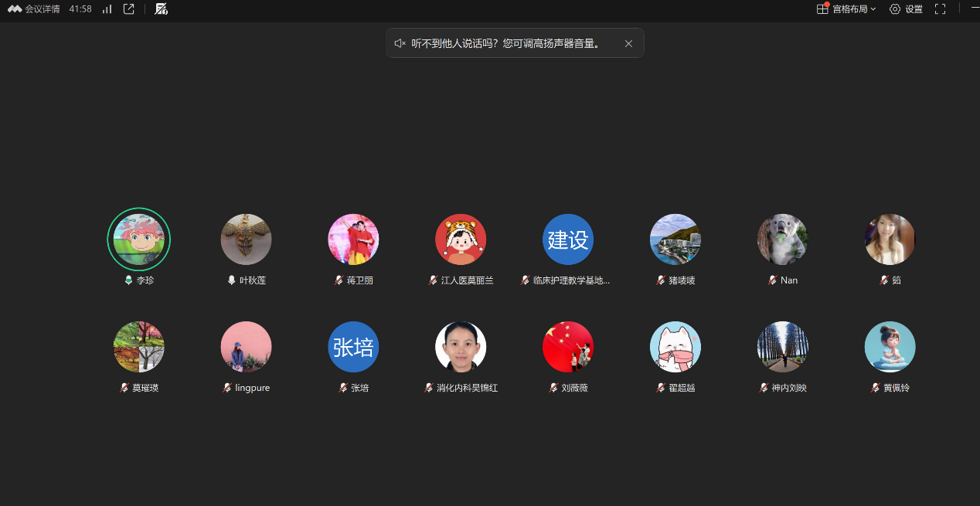Open 设置 settings with the gear
This screenshot has height=506, width=980.
pos(906,9)
